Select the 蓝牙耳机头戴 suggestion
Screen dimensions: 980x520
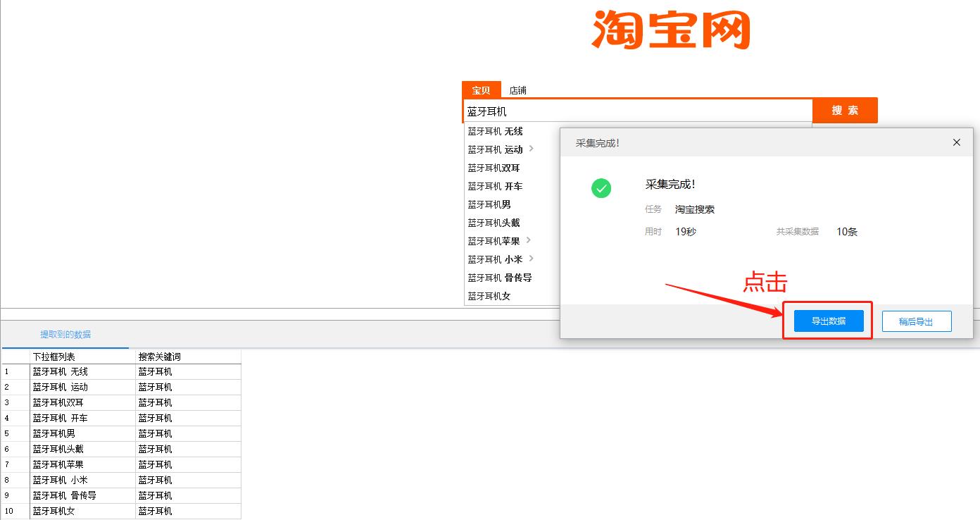493,223
